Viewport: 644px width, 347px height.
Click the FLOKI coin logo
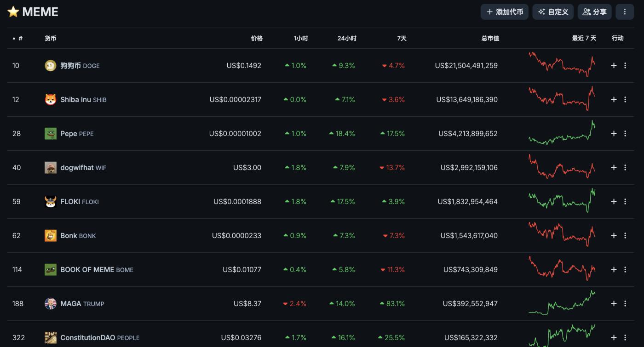click(x=50, y=202)
